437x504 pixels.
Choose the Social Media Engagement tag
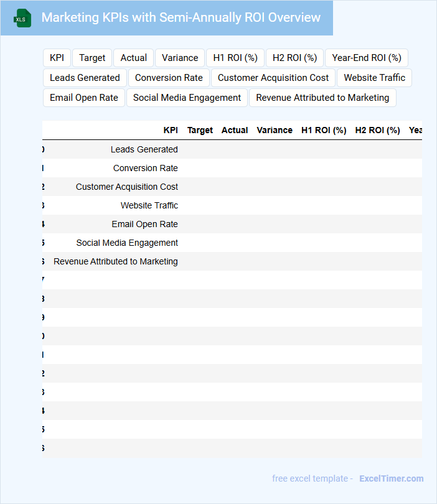pyautogui.click(x=187, y=98)
